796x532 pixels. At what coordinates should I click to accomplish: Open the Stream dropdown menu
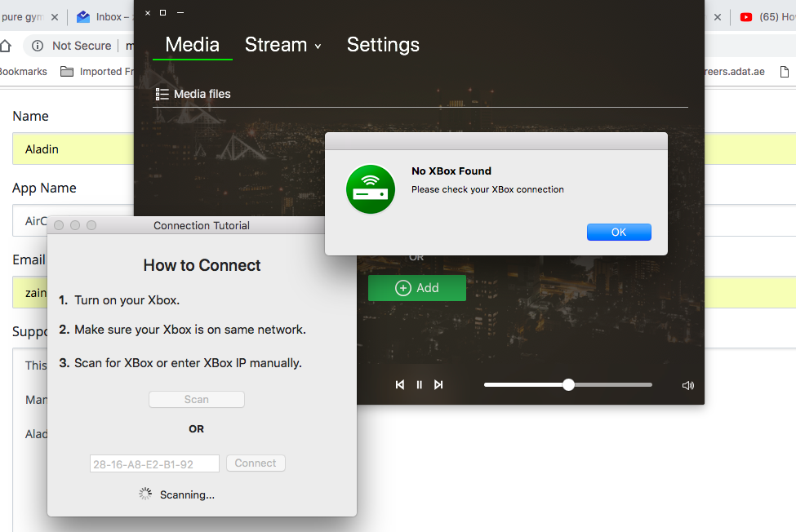pos(282,45)
